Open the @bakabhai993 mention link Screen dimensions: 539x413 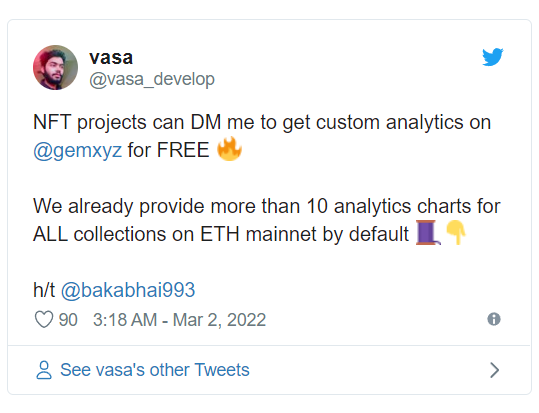tap(128, 290)
